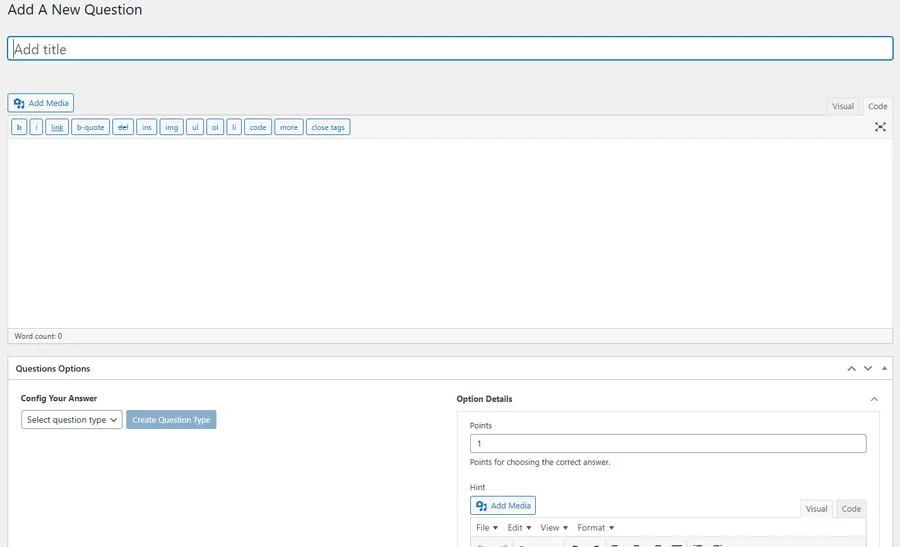Click 'Points for choosing the correct answer.' text

tap(540, 462)
